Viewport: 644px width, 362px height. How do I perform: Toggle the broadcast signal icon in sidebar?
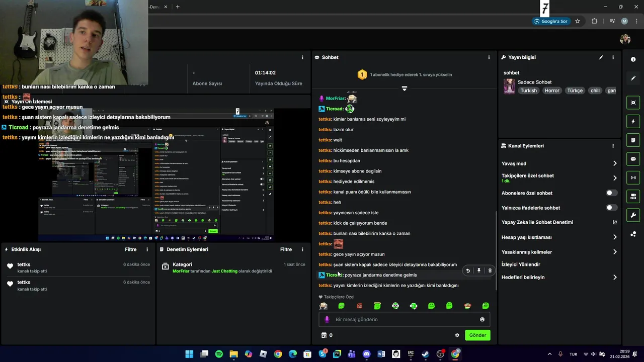(x=633, y=177)
